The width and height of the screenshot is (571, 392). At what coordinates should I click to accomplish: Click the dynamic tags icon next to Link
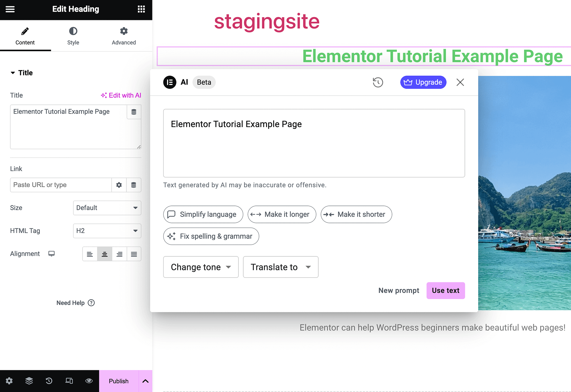tap(134, 184)
